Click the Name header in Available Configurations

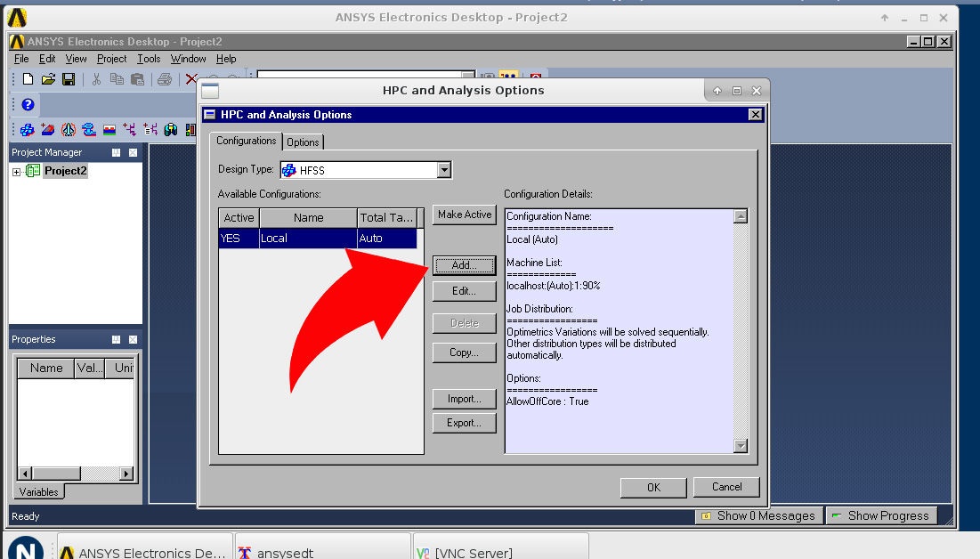click(309, 217)
